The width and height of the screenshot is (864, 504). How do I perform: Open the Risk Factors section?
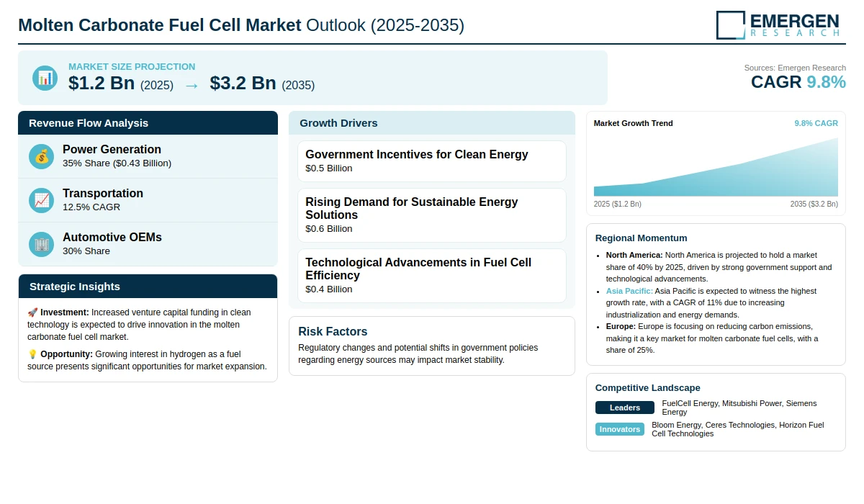coord(432,346)
